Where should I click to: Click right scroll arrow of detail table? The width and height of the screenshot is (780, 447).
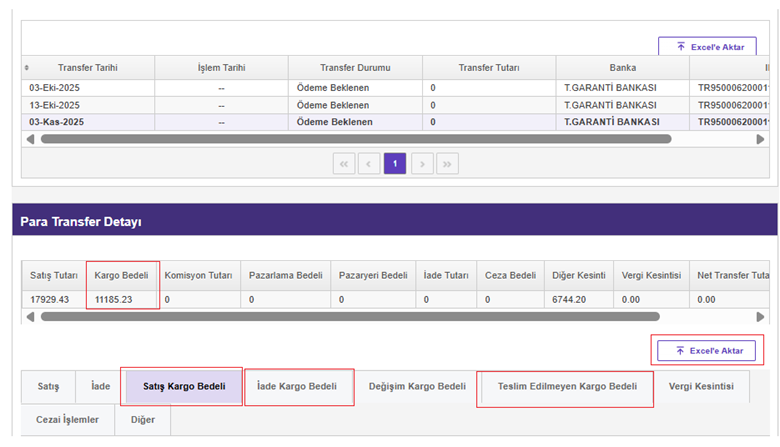pyautogui.click(x=760, y=317)
